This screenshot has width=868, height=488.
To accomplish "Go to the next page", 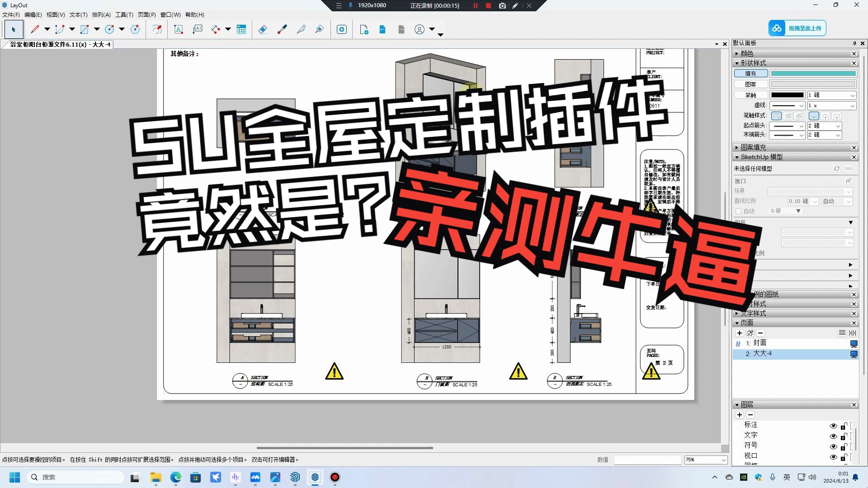I will coord(401,29).
